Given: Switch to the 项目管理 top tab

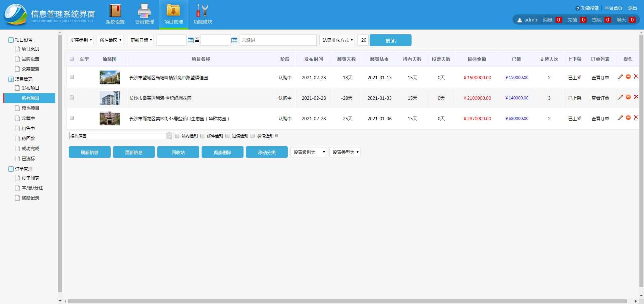Looking at the screenshot, I should (x=173, y=14).
